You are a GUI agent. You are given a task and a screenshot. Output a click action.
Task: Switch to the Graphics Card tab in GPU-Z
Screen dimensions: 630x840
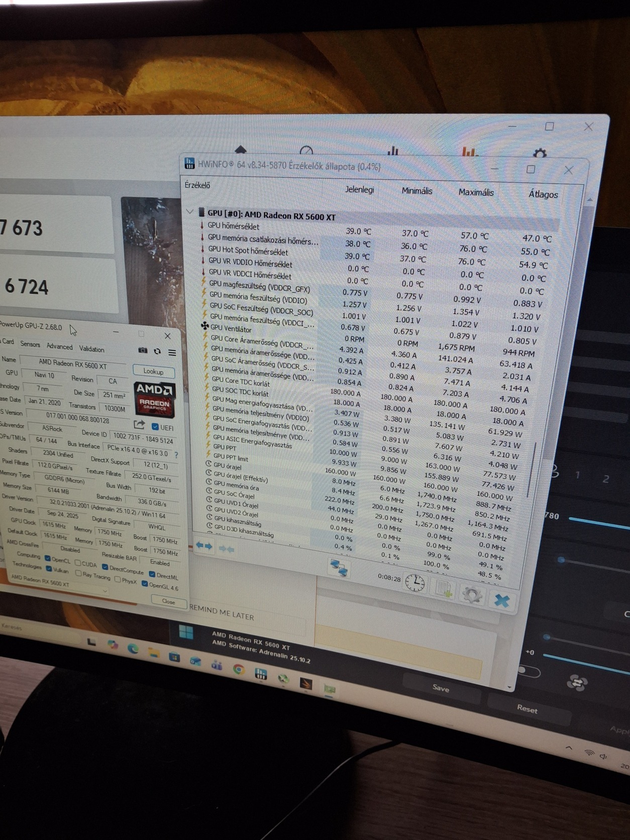click(x=7, y=341)
